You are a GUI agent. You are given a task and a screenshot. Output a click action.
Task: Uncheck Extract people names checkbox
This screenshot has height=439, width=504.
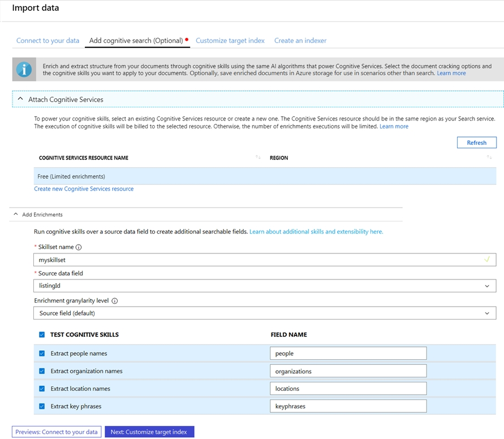point(42,354)
